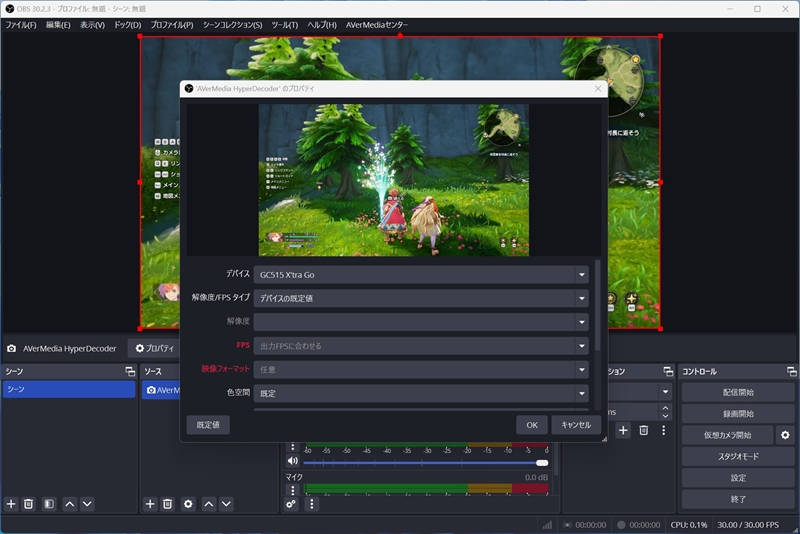The width and height of the screenshot is (800, 534).
Task: Click OK in properties dialog
Action: tap(532, 425)
